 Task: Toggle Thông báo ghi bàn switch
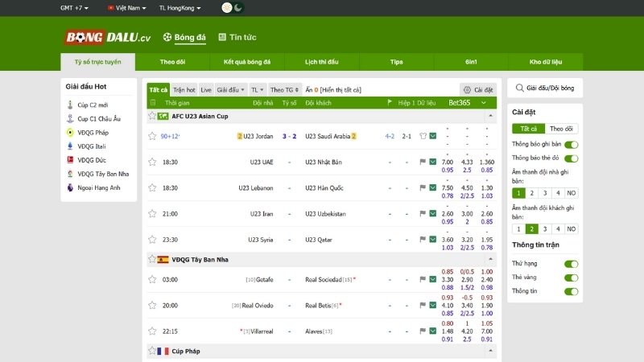tap(571, 145)
